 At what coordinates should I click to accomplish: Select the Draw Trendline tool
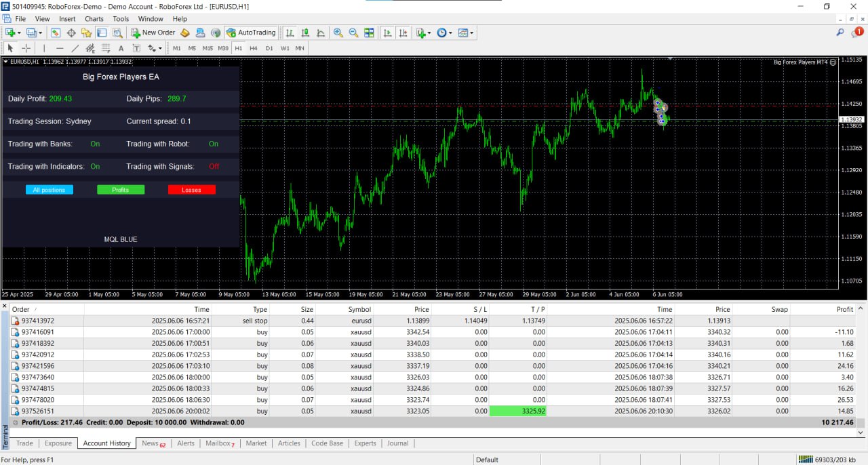(75, 48)
